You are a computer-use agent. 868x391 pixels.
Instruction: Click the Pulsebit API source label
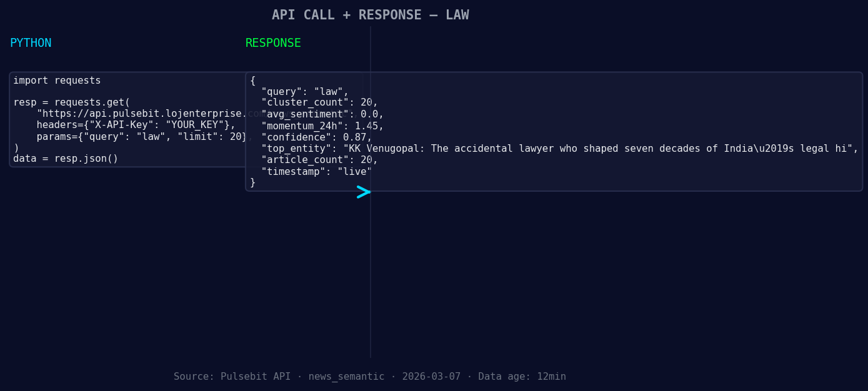coord(232,376)
